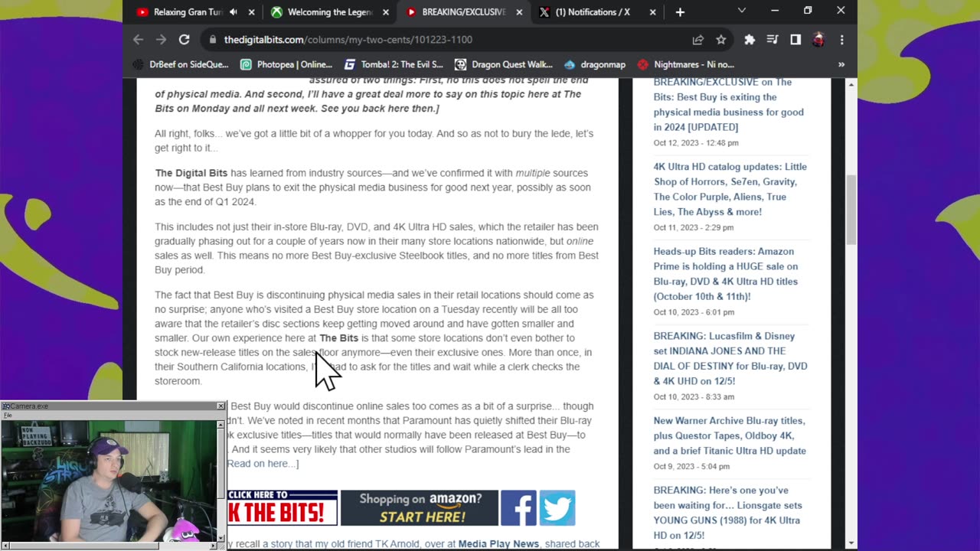Image resolution: width=980 pixels, height=551 pixels.
Task: Close the Relaxing Gran Turismo tab
Action: coord(250,12)
